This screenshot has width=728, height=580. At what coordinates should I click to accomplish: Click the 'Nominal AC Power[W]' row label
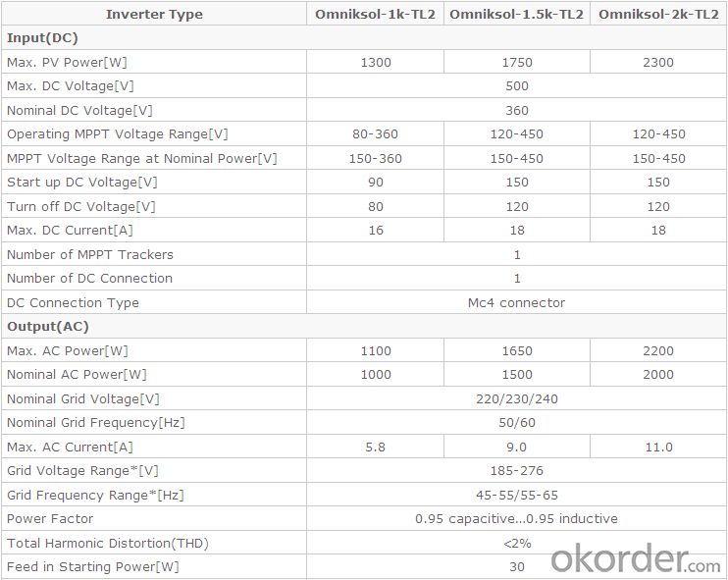77,374
